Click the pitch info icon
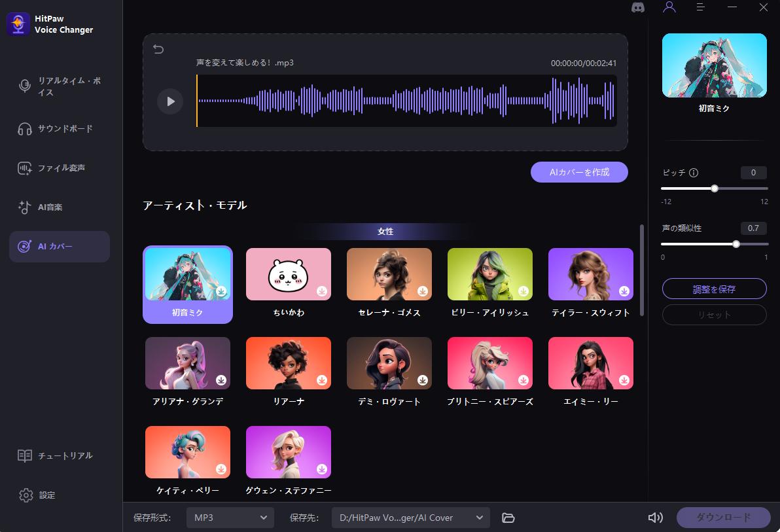Viewport: 780px width, 532px height. pos(694,173)
